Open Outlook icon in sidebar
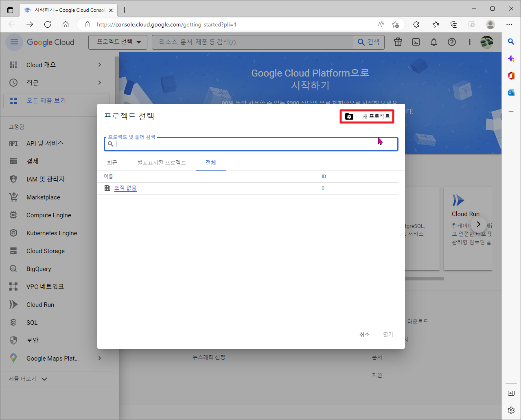 [511, 93]
